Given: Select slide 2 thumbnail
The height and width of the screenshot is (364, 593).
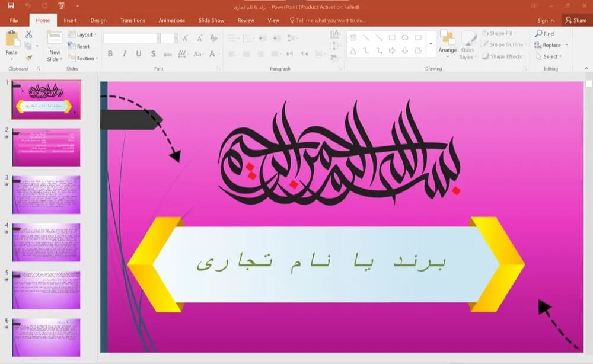Looking at the screenshot, I should tap(46, 148).
